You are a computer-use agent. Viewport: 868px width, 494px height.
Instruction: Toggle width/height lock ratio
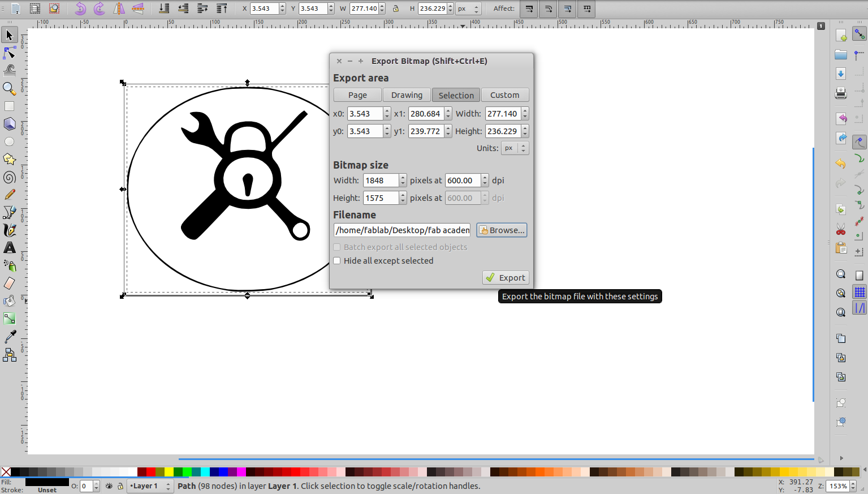pos(395,8)
